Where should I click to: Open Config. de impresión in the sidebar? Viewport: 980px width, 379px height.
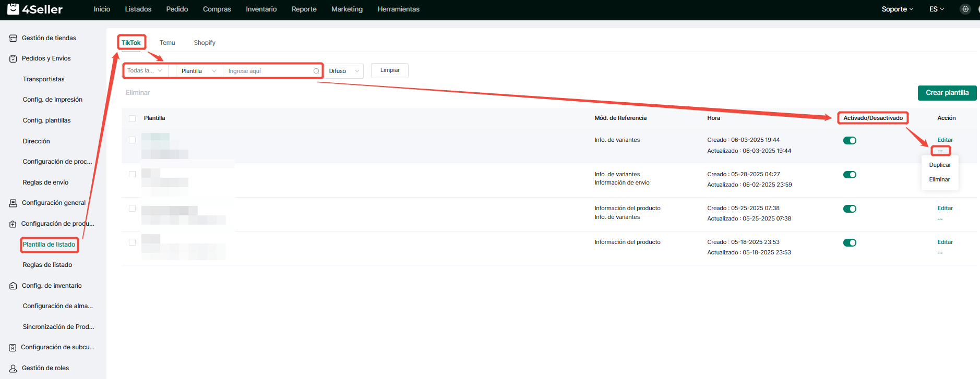coord(52,100)
